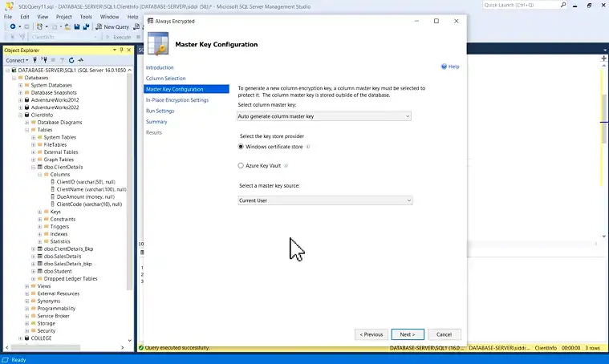Image resolution: width=609 pixels, height=364 pixels.
Task: Click the query editor vertical scrollbar thumb
Action: pos(604,119)
